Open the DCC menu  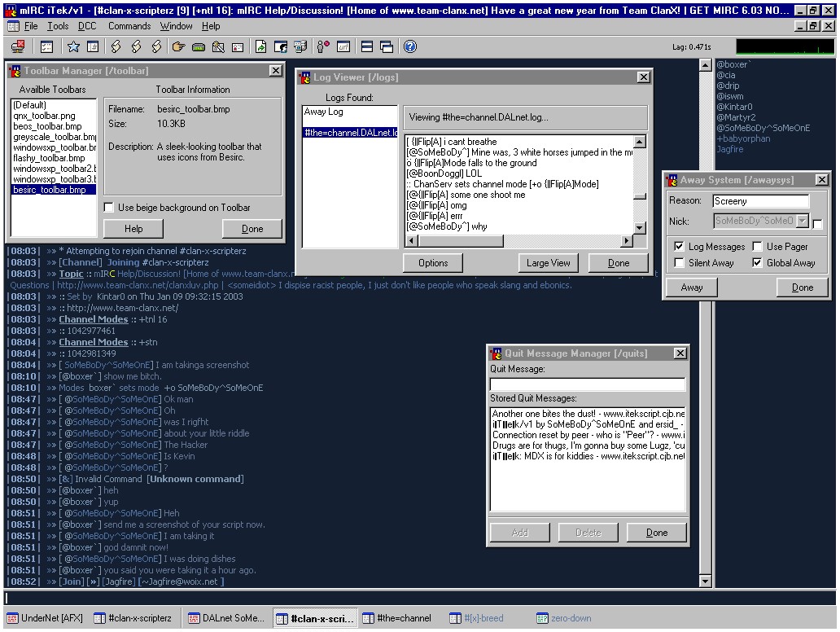87,26
